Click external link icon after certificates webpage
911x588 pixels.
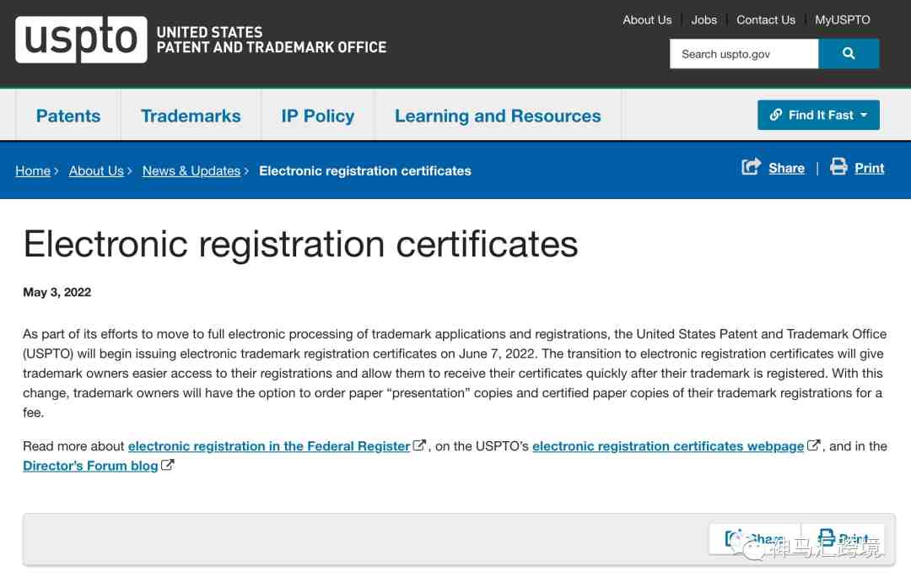[x=813, y=445]
